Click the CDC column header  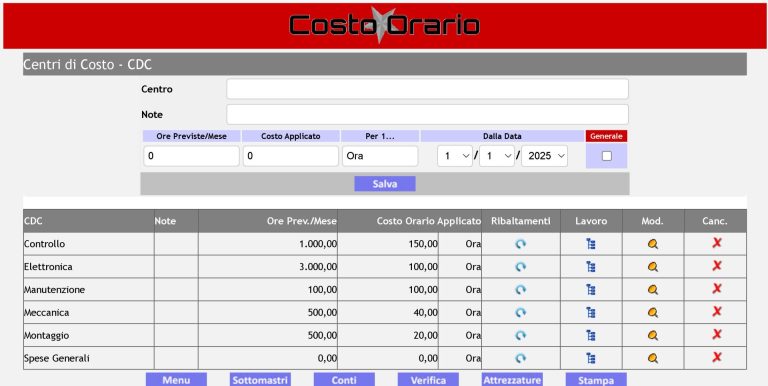pos(89,221)
